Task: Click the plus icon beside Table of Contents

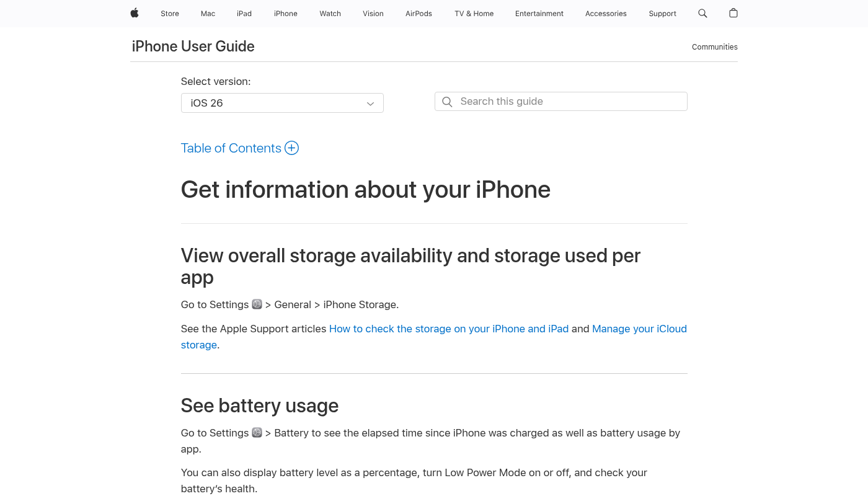Action: click(x=291, y=148)
